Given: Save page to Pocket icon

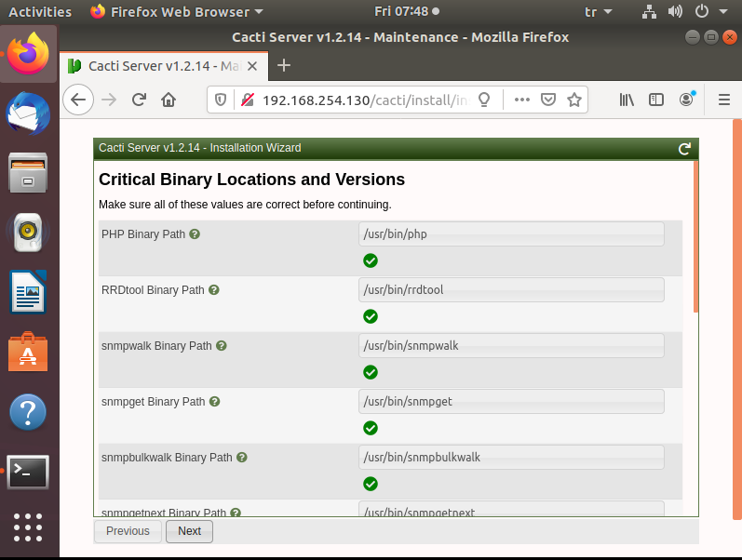Looking at the screenshot, I should (x=548, y=100).
